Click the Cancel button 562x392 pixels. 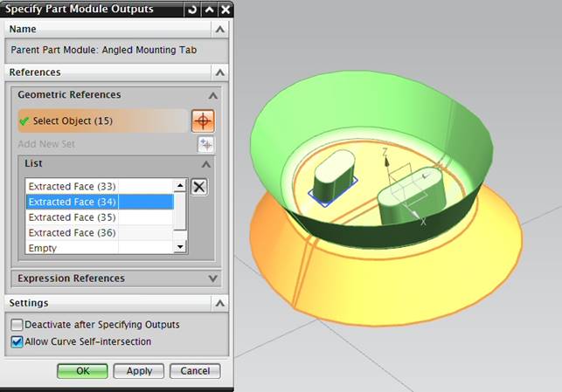coord(195,371)
